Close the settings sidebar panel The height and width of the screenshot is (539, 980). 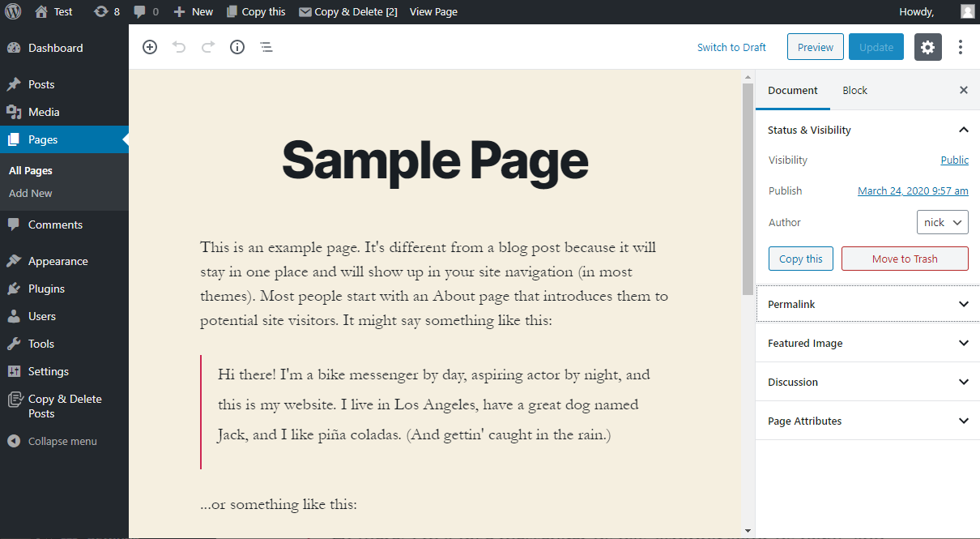[x=964, y=90]
